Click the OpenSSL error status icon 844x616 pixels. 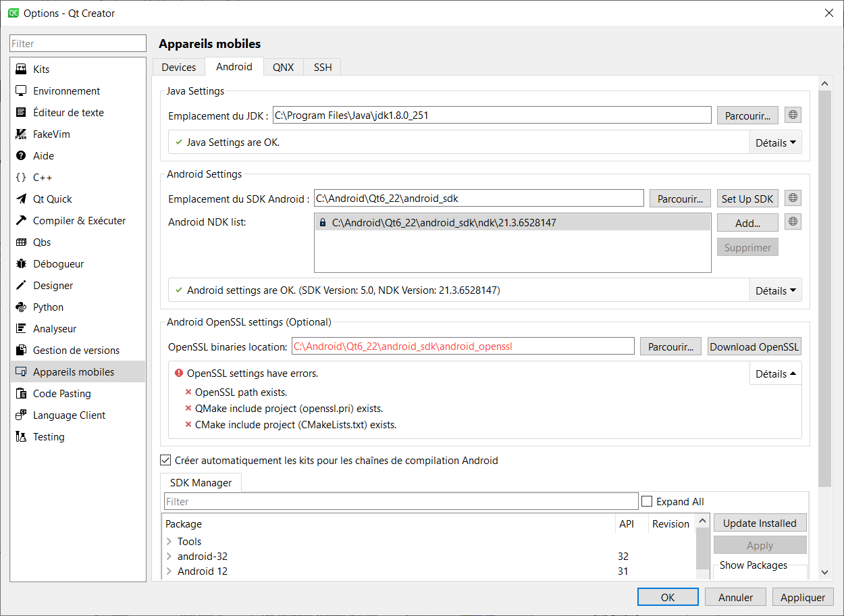[x=179, y=374]
